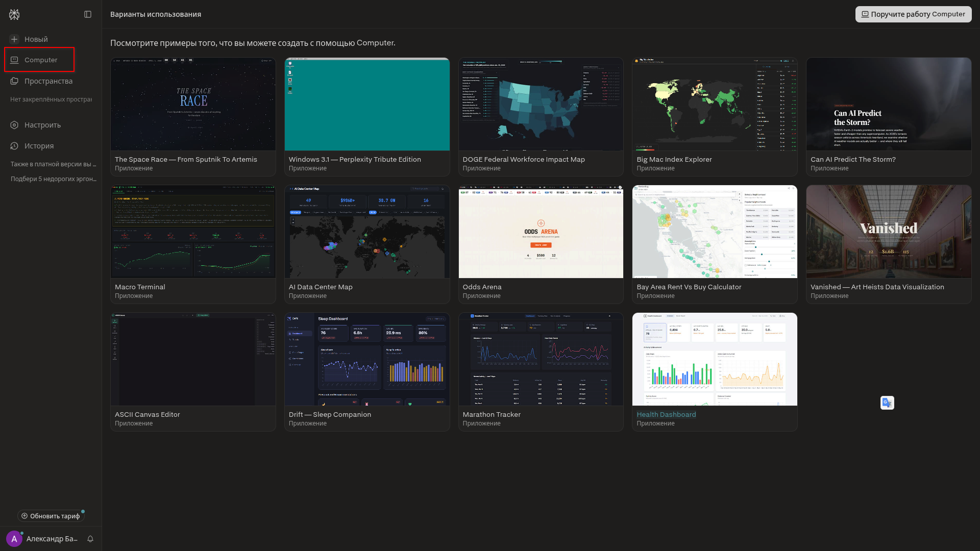Open history item 'Подбери 5 недорогих эргон'
This screenshot has height=551, width=980.
(53, 179)
